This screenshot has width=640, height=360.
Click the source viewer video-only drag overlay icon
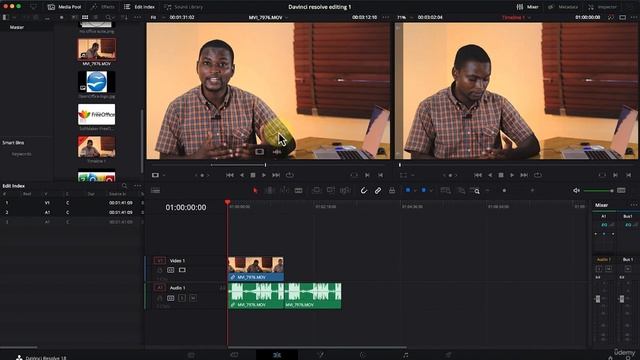point(260,152)
